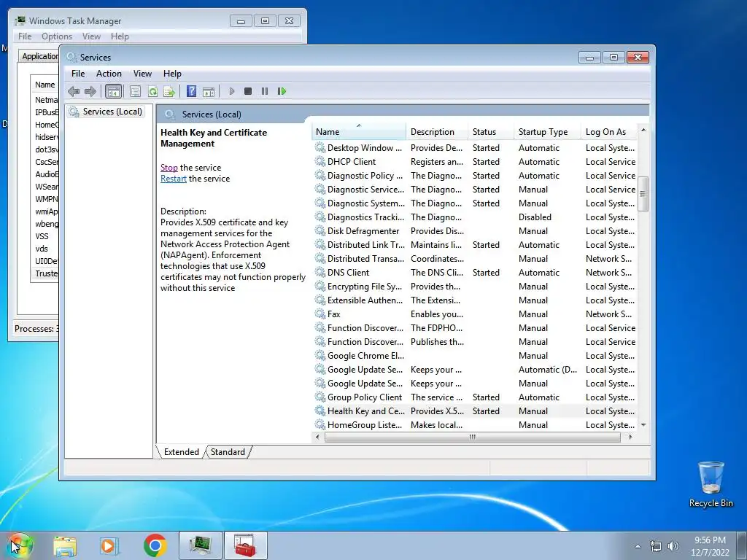Viewport: 747px width, 560px height.
Task: Click gear icon beside Fax service
Action: pos(320,314)
